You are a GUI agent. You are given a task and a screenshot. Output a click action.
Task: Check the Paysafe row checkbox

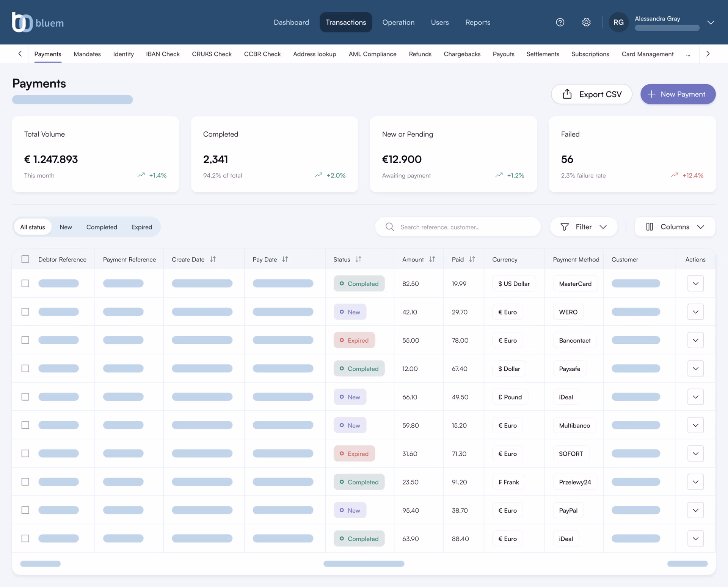click(x=25, y=368)
